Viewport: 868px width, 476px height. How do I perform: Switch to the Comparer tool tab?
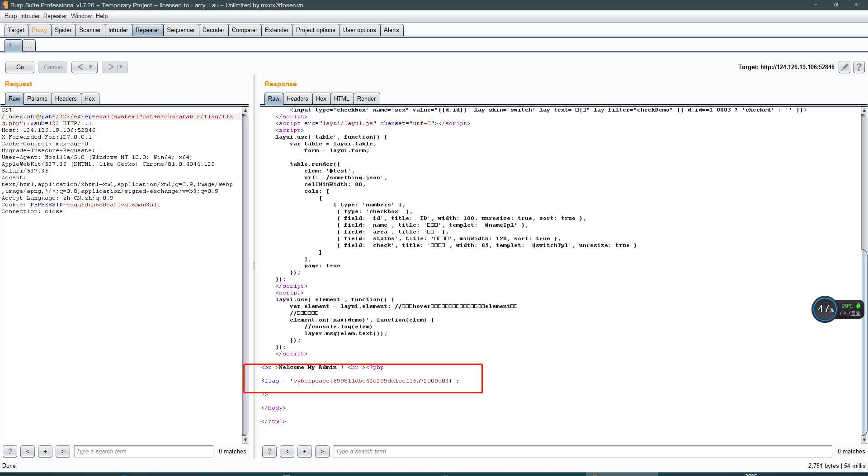point(245,30)
